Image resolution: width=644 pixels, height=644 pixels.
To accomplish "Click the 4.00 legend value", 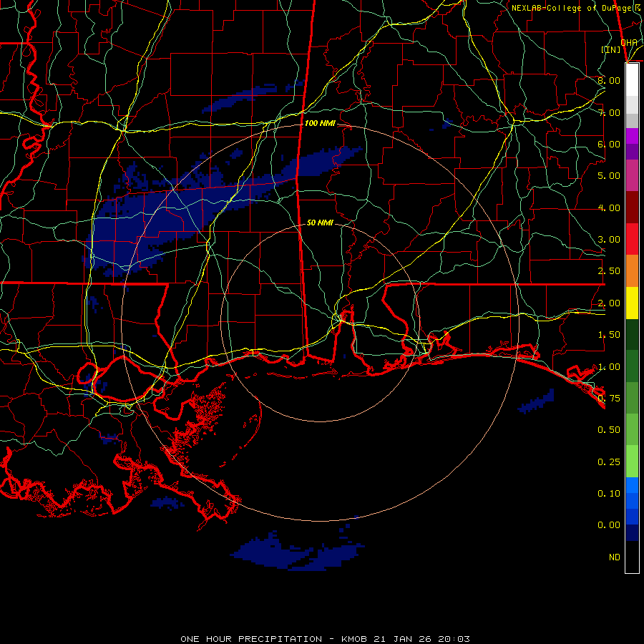I will (609, 208).
